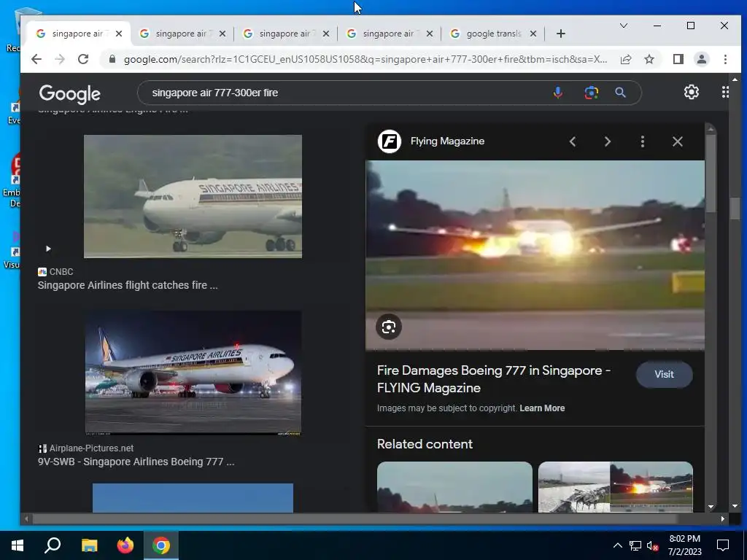Viewport: 747px width, 560px height.
Task: Open the burning plane preview image
Action: tap(535, 255)
